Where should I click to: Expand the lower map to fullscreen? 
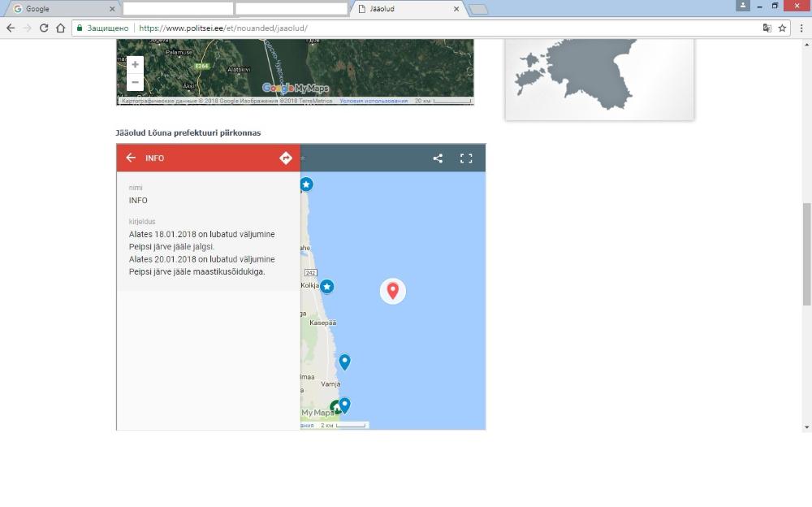(x=466, y=158)
